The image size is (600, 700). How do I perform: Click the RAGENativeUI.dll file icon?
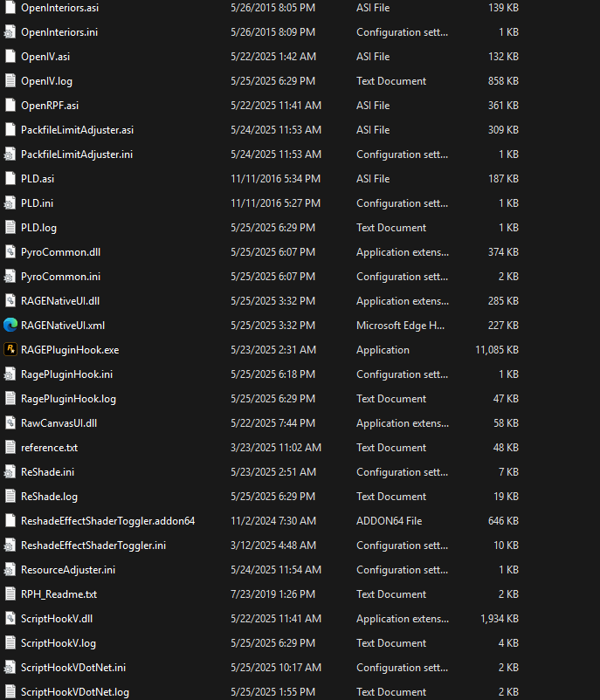10,301
